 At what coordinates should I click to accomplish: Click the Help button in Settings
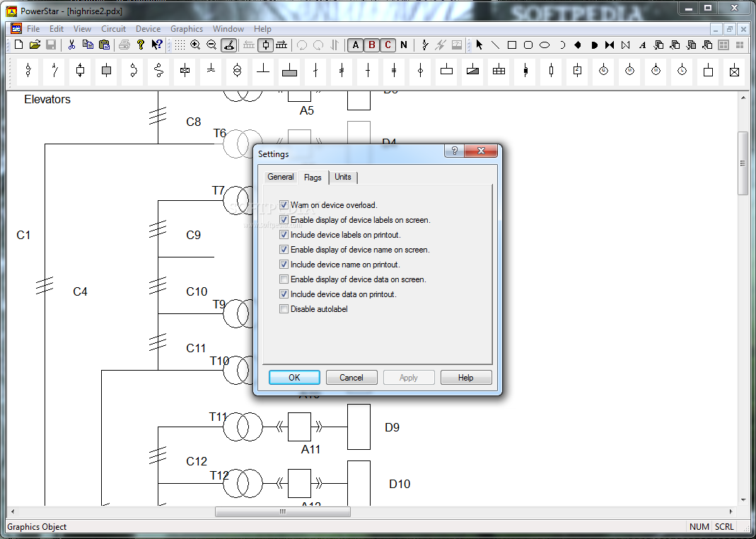tap(466, 378)
